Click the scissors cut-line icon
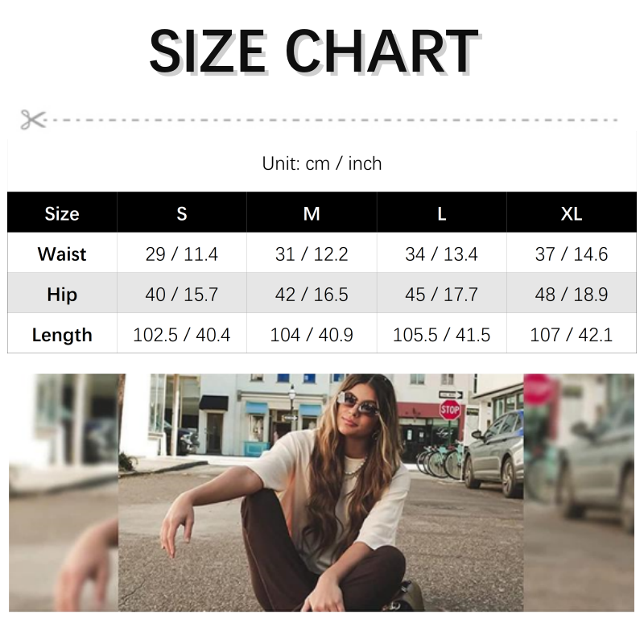Screen dimensions: 644x644 point(33,119)
